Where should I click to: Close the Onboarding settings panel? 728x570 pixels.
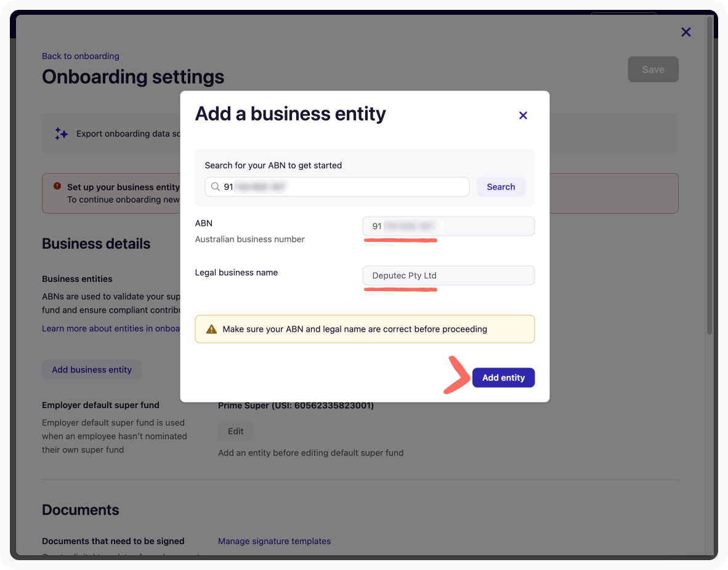click(x=686, y=32)
